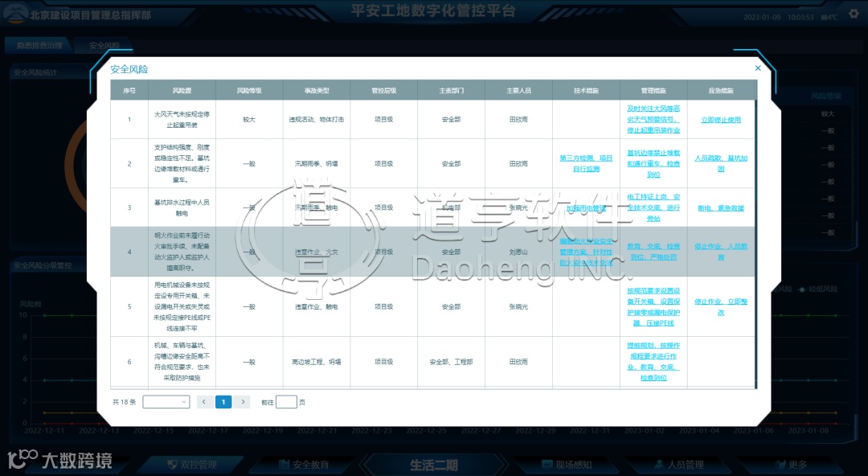Open 双控管理 in bottom navigation
Viewport: 868px width, 476px height.
tap(193, 465)
